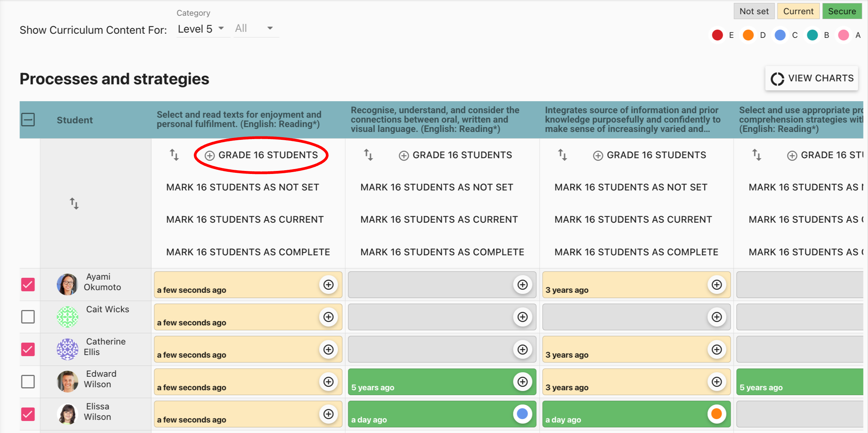Click blue grade circle in Elissa Wilson's row
This screenshot has width=868, height=433.
[522, 414]
